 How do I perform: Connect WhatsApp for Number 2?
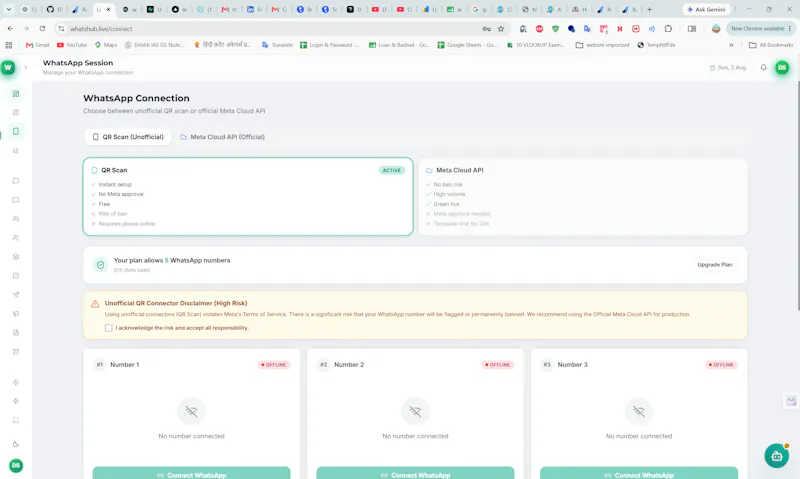coord(415,473)
